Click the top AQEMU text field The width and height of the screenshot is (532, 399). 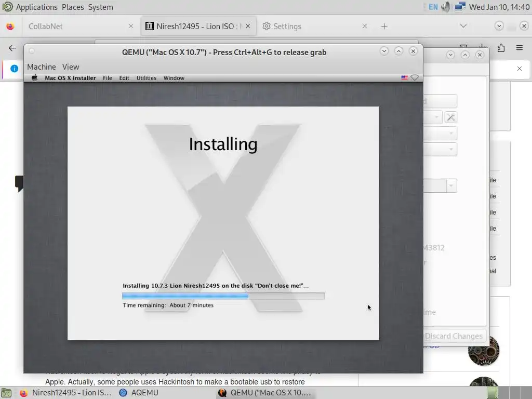point(440,101)
